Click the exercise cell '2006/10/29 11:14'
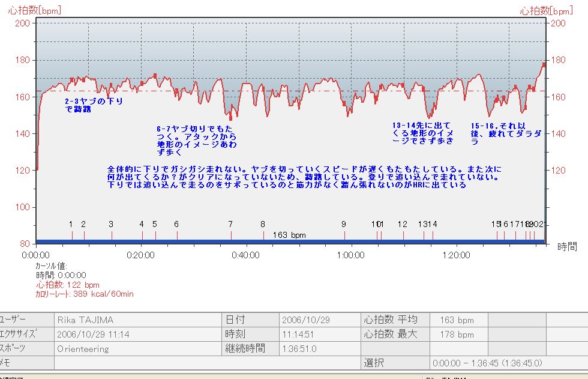The width and height of the screenshot is (588, 379). tap(138, 334)
